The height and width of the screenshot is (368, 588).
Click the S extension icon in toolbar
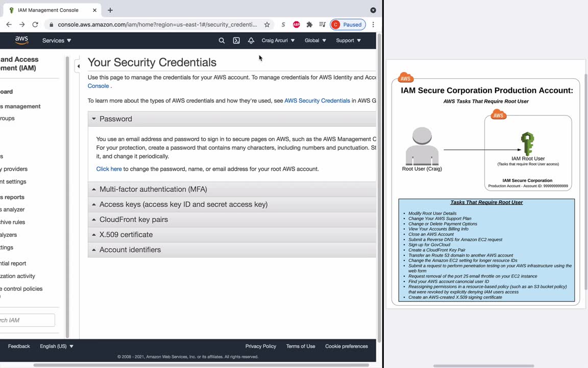tap(283, 25)
